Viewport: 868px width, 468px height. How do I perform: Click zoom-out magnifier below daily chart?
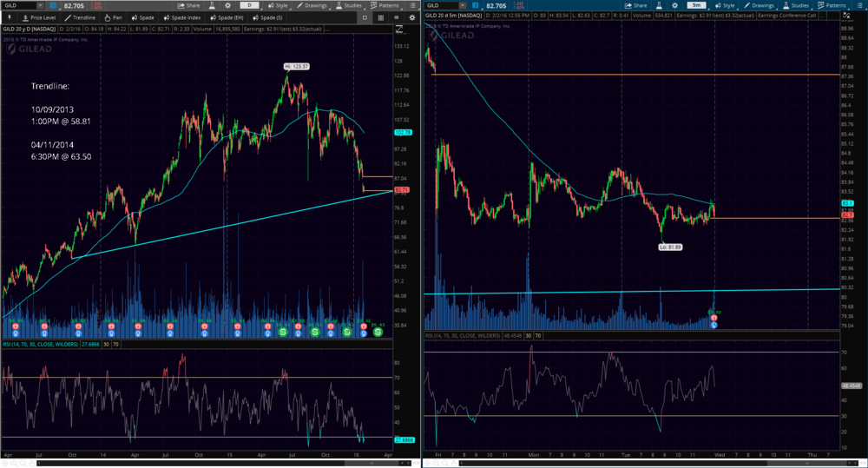pyautogui.click(x=23, y=463)
